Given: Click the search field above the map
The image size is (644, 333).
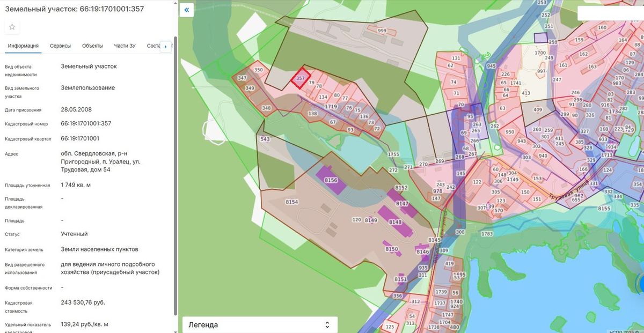Looking at the screenshot, I should (x=611, y=13).
